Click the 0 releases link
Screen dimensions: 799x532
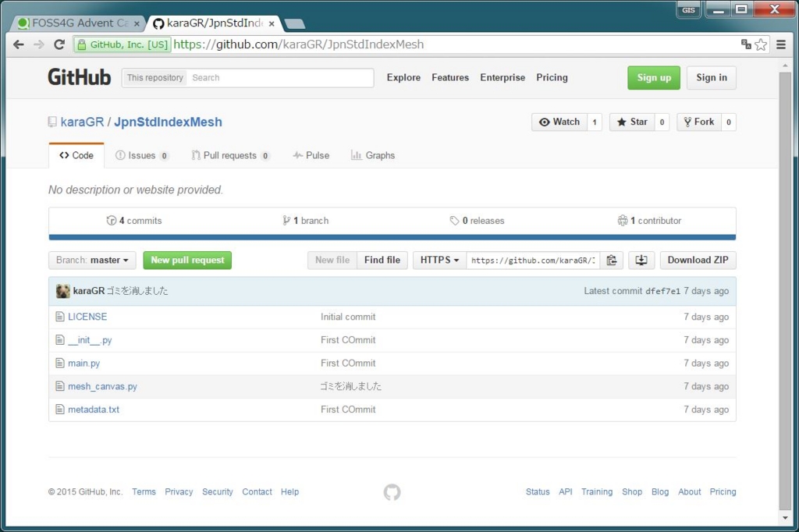coord(477,221)
